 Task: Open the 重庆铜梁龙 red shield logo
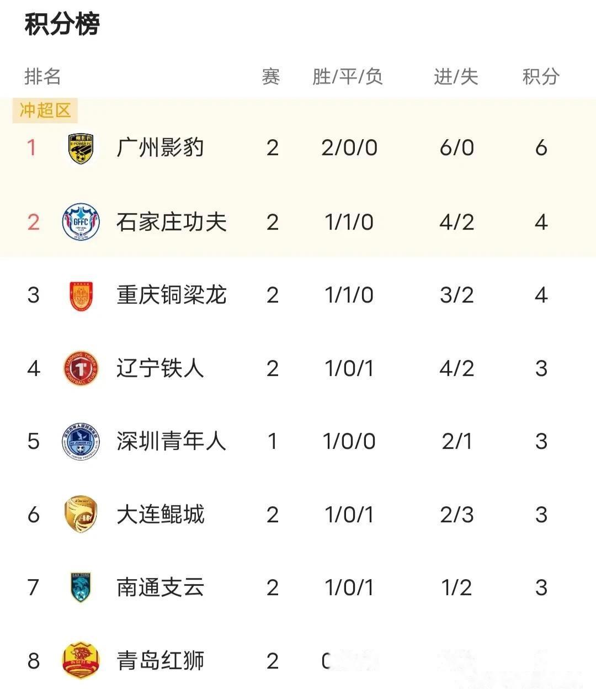point(81,295)
